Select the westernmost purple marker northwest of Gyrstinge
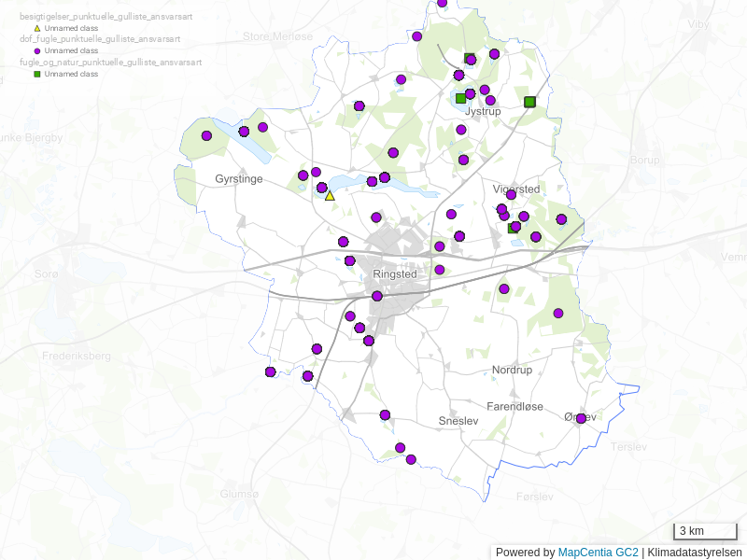 click(x=206, y=135)
